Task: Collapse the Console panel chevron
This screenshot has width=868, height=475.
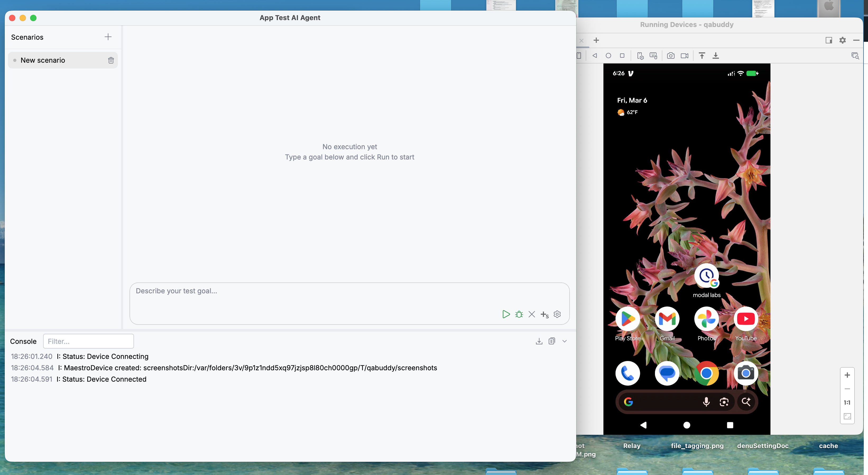Action: (x=564, y=341)
